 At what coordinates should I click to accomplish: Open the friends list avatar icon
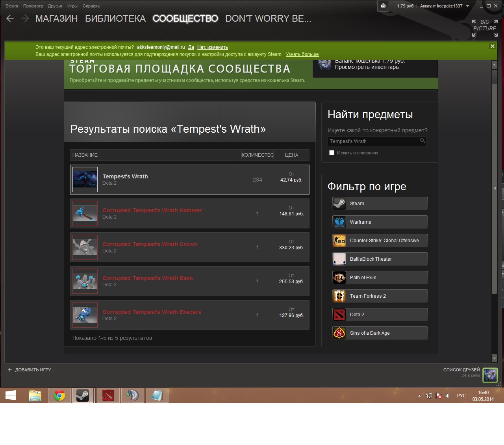(x=490, y=375)
